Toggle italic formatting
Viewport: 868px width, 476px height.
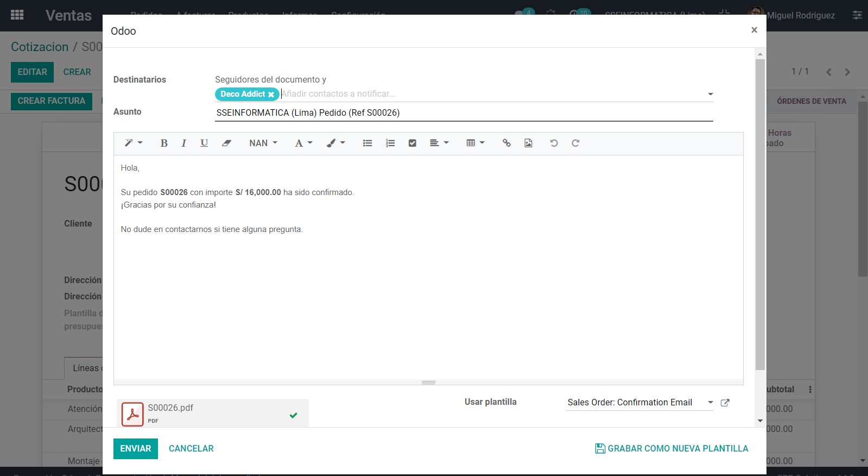[184, 143]
